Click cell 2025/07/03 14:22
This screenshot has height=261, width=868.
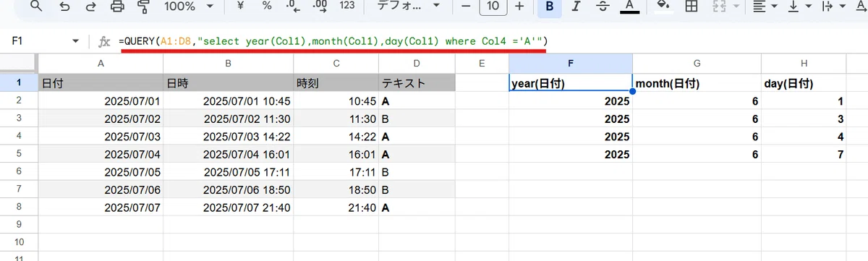coord(228,136)
